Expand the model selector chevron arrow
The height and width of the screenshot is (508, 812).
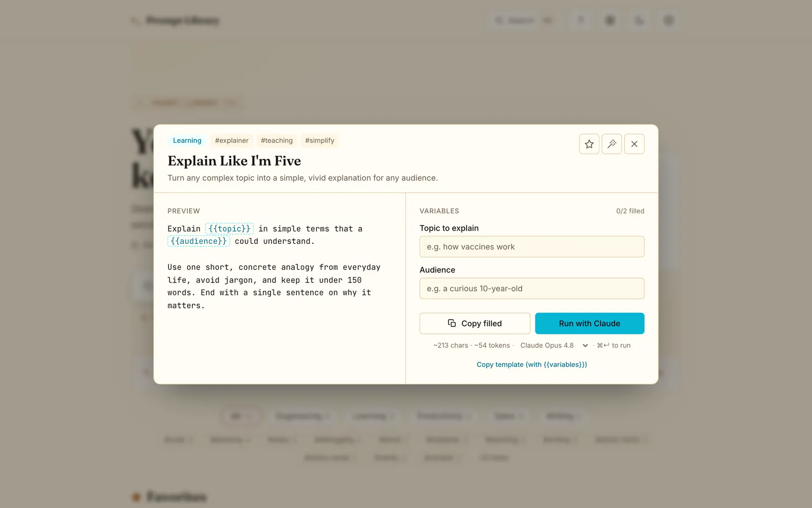click(585, 345)
